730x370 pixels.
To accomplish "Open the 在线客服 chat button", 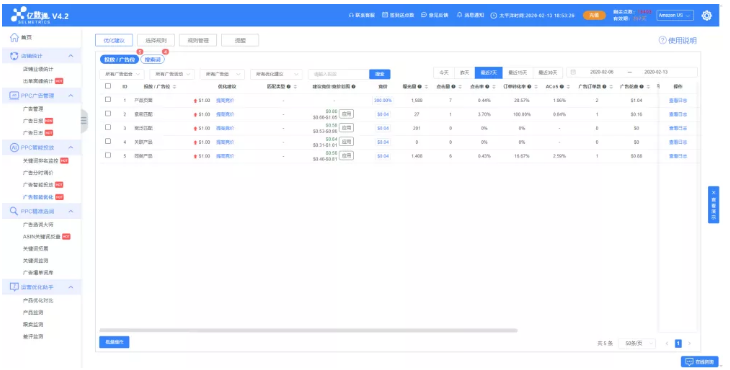I will tap(700, 362).
